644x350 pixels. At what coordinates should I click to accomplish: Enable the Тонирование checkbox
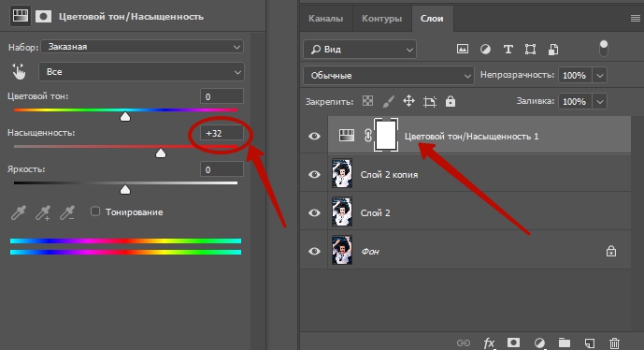click(x=95, y=211)
